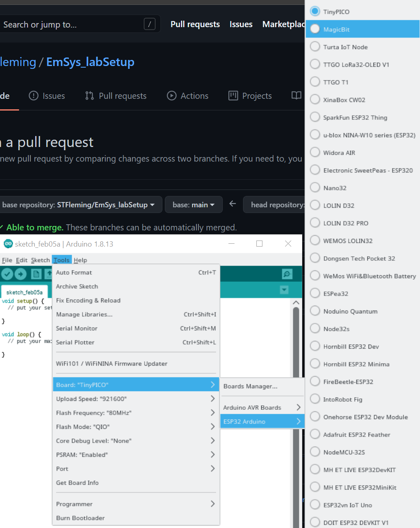This screenshot has height=528, width=420.
Task: Click the Arduino logo in title bar
Action: pyautogui.click(x=8, y=244)
